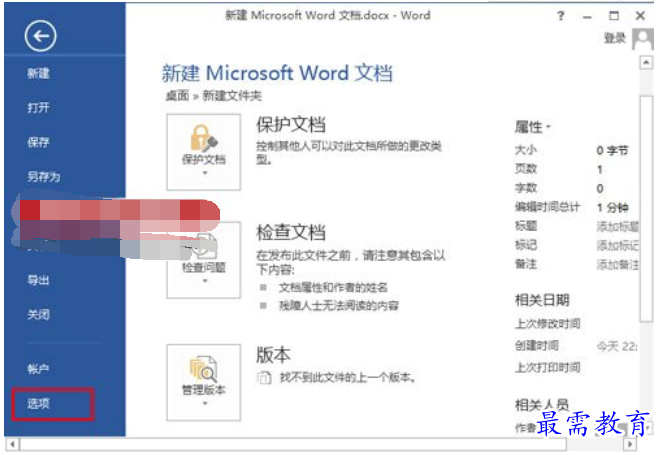Click text 文档属性和作者的姓名

[333, 288]
